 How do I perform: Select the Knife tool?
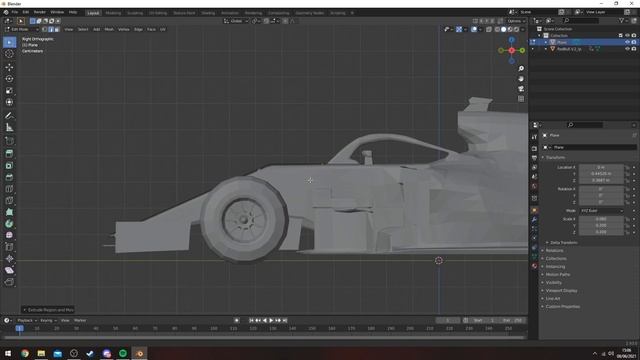(9, 200)
